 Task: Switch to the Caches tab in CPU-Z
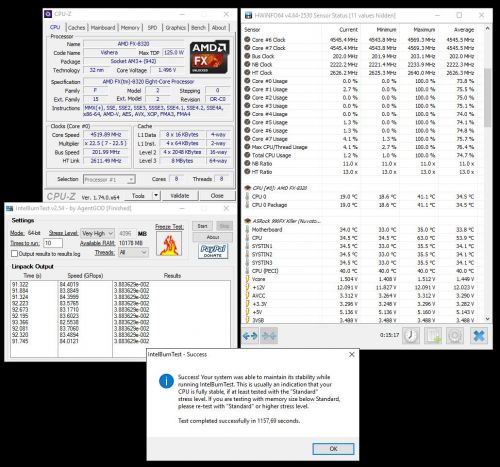(76, 28)
